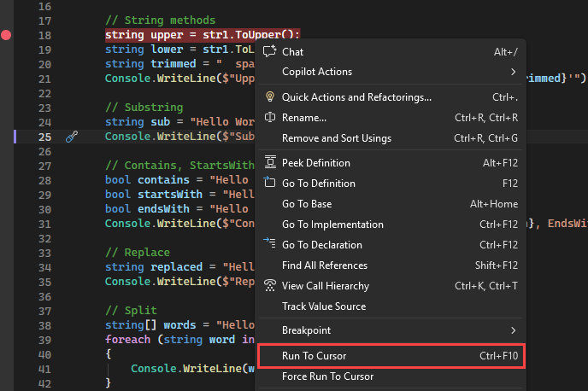
Task: Select Find All References
Action: (x=324, y=266)
